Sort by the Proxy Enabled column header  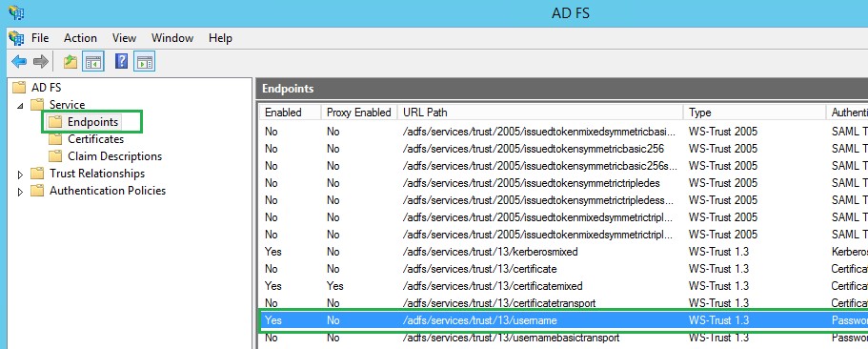click(x=358, y=113)
